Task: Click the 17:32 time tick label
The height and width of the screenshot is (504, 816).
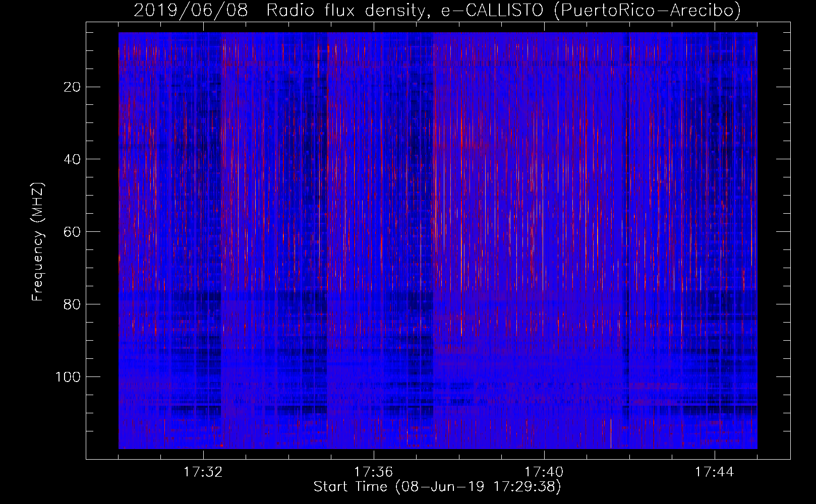Action: (x=203, y=472)
